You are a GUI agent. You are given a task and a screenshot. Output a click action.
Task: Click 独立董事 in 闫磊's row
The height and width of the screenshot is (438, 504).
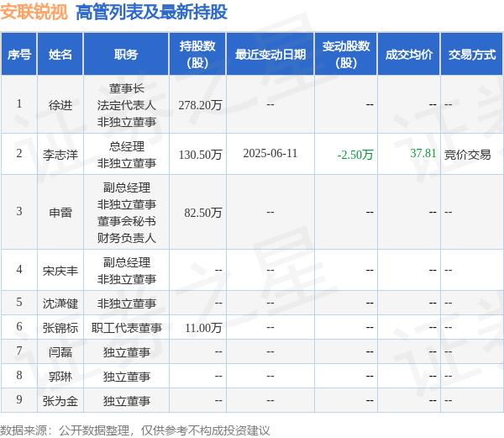(x=126, y=352)
